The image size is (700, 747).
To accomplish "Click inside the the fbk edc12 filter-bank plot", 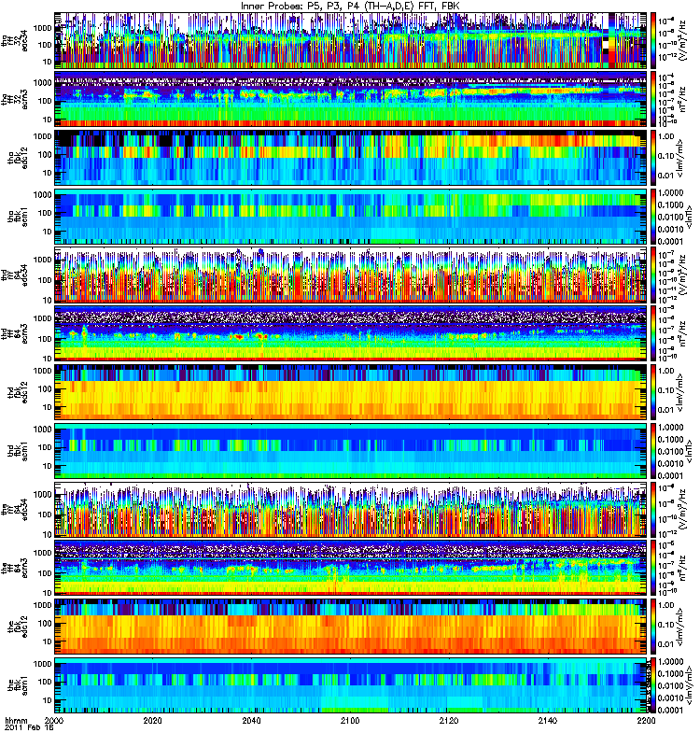I will tap(350, 627).
